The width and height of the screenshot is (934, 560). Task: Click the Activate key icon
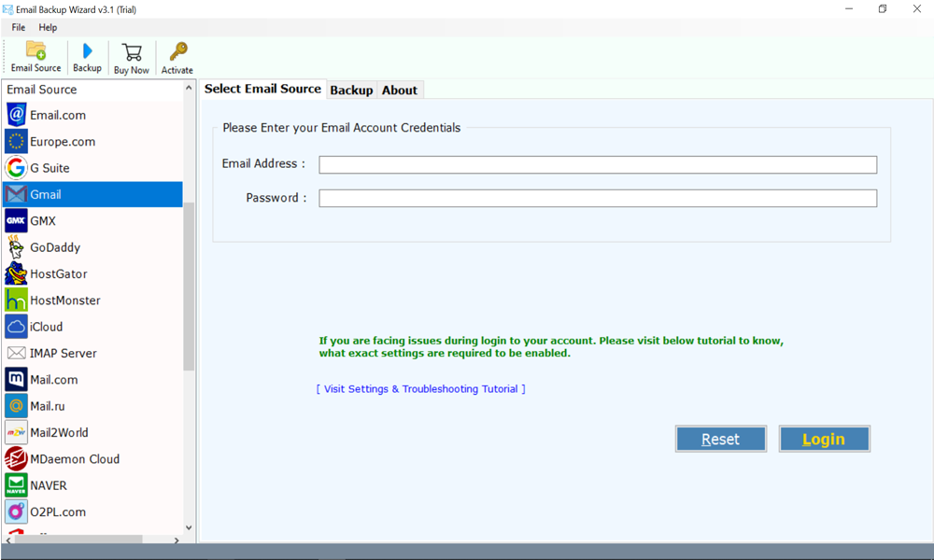177,51
